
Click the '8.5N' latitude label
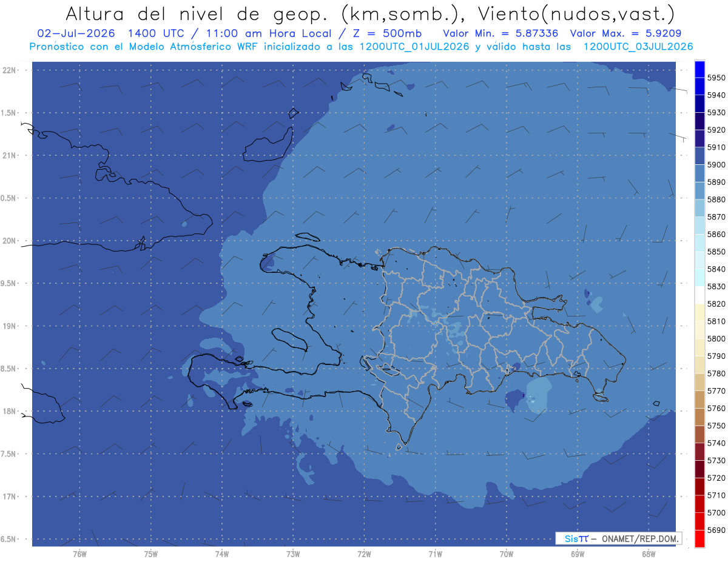tap(9, 369)
